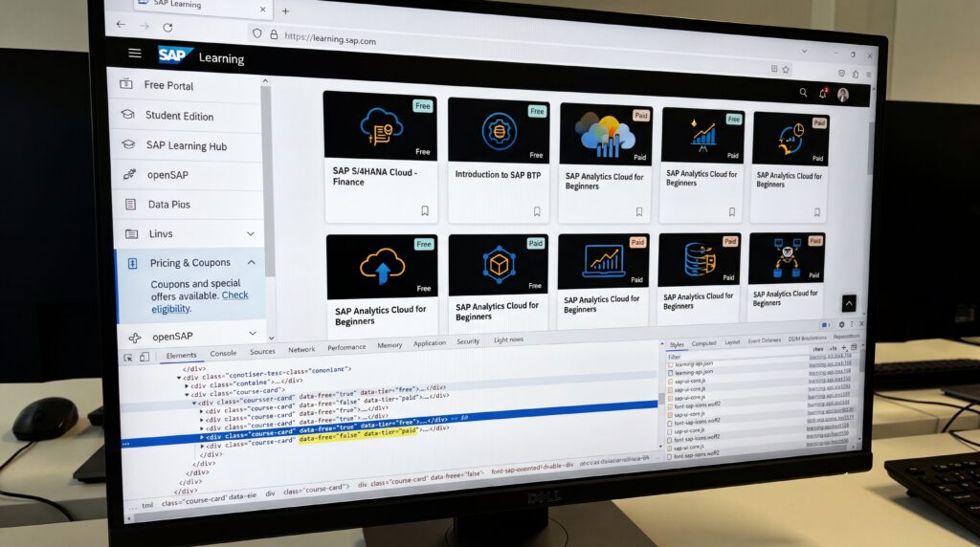Toggle the :hov element state button
The image size is (980, 547).
pos(818,349)
